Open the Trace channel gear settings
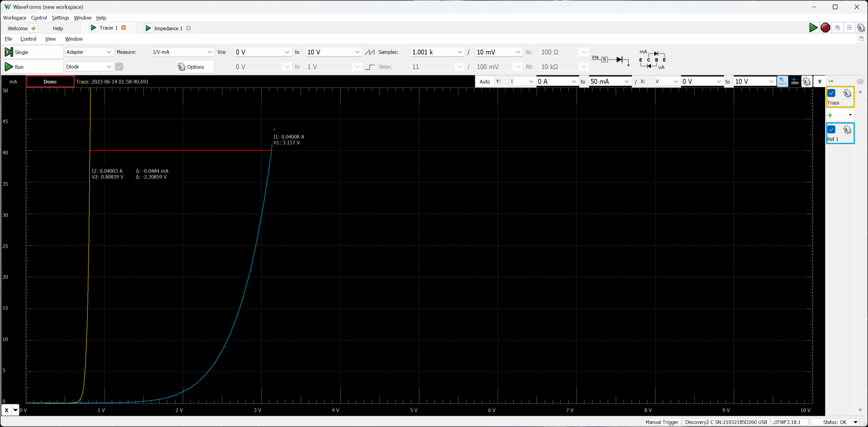Image resolution: width=868 pixels, height=427 pixels. [x=847, y=93]
